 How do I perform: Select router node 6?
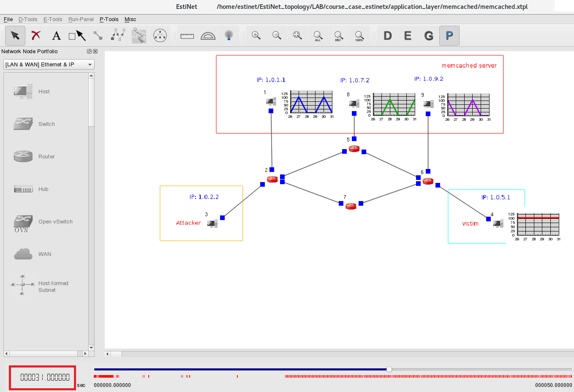(x=428, y=181)
